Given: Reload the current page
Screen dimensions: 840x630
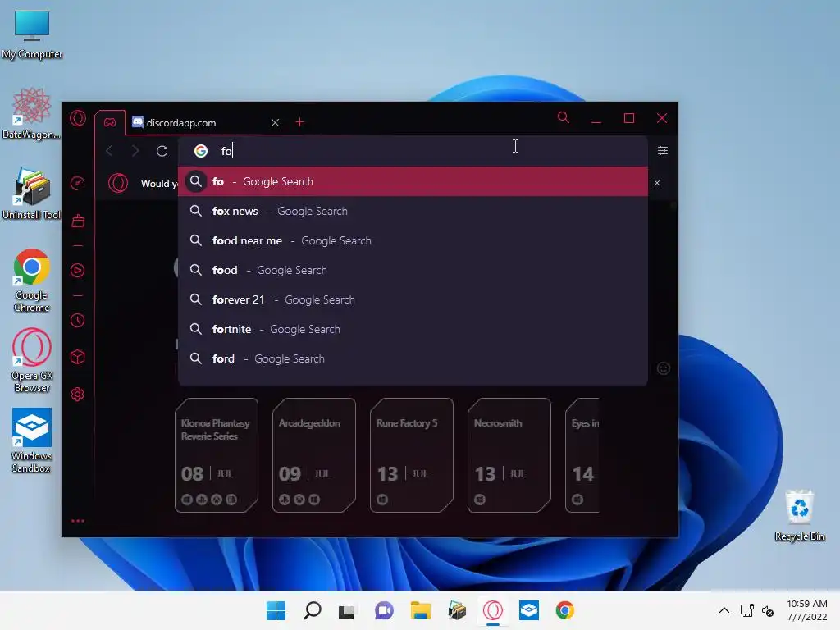Looking at the screenshot, I should coord(162,151).
